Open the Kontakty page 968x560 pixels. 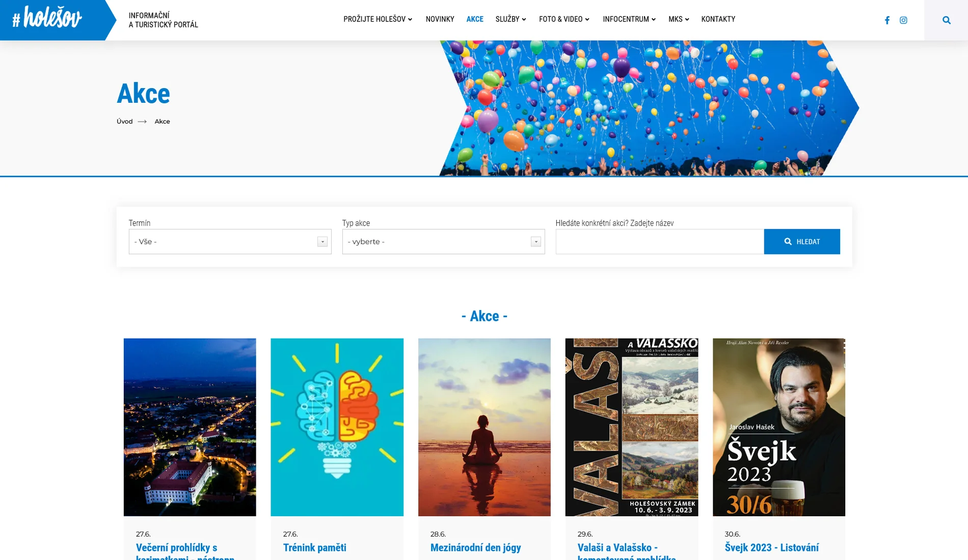718,19
